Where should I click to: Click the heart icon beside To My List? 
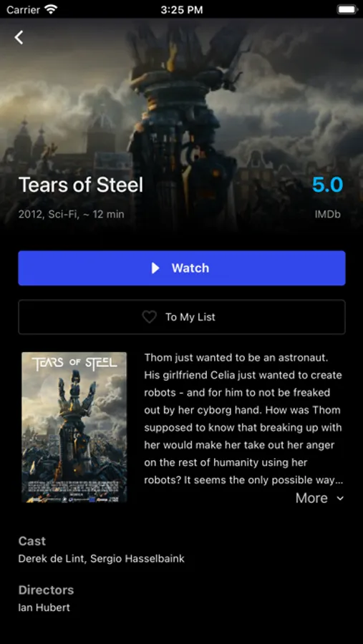click(x=149, y=317)
